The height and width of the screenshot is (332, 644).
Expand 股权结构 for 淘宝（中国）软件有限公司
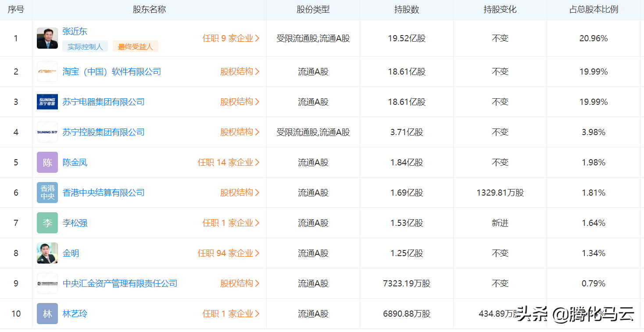point(240,71)
